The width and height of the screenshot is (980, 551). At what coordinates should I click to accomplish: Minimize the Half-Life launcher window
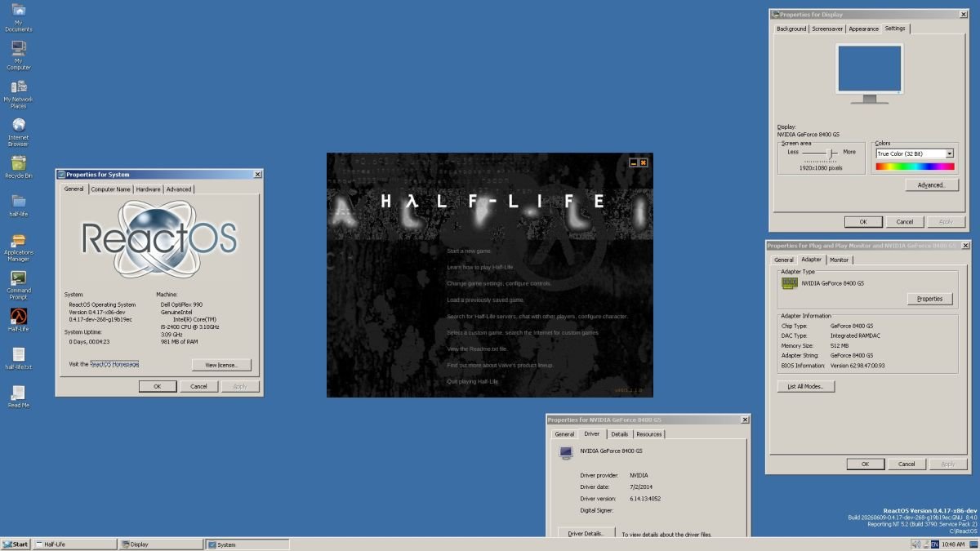[x=633, y=162]
